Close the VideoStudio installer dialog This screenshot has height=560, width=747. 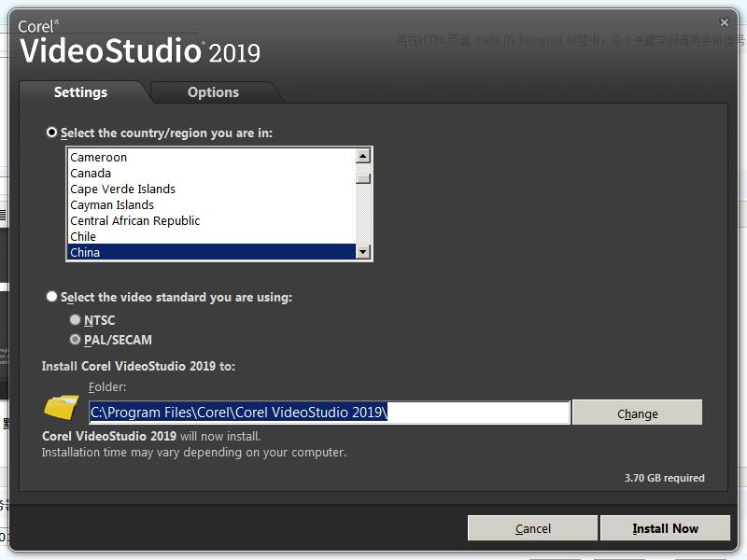(x=725, y=22)
